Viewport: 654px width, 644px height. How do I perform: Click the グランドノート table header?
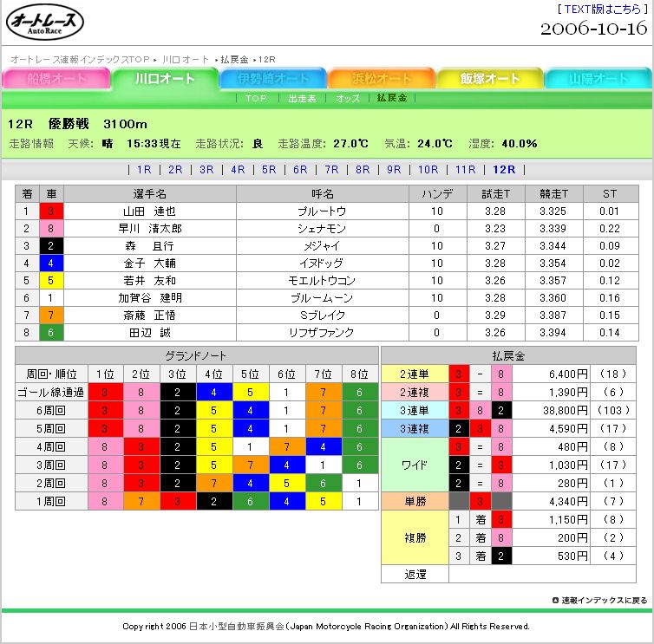pyautogui.click(x=196, y=355)
